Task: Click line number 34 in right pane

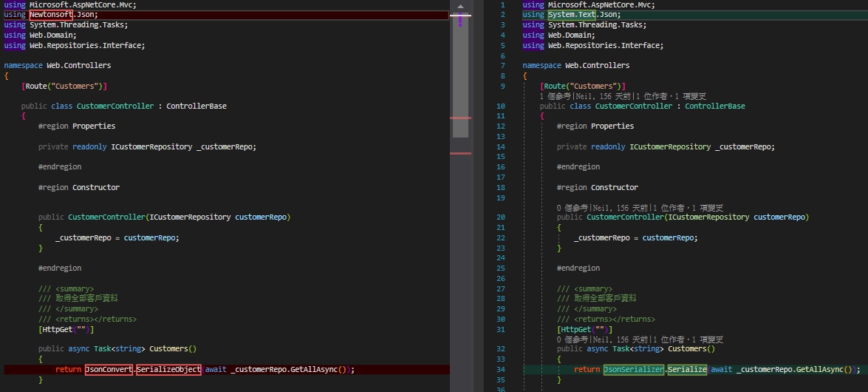Action: [x=500, y=369]
